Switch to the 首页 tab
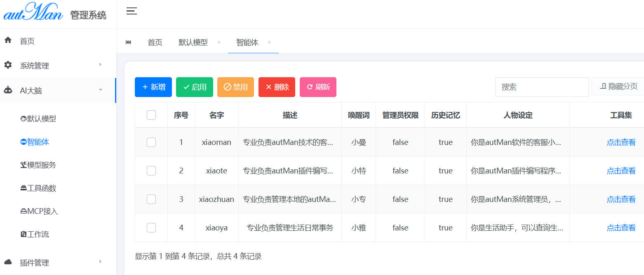Viewport: 644px width, 275px height. (x=155, y=42)
